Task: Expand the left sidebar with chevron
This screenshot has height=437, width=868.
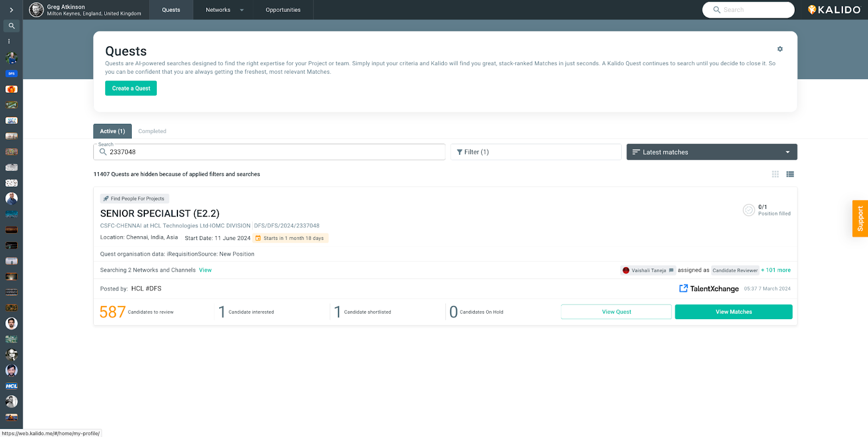Action: tap(11, 10)
